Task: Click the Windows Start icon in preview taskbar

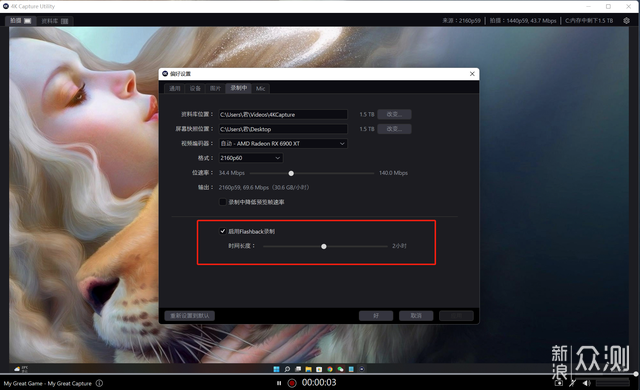Action: coord(276,369)
